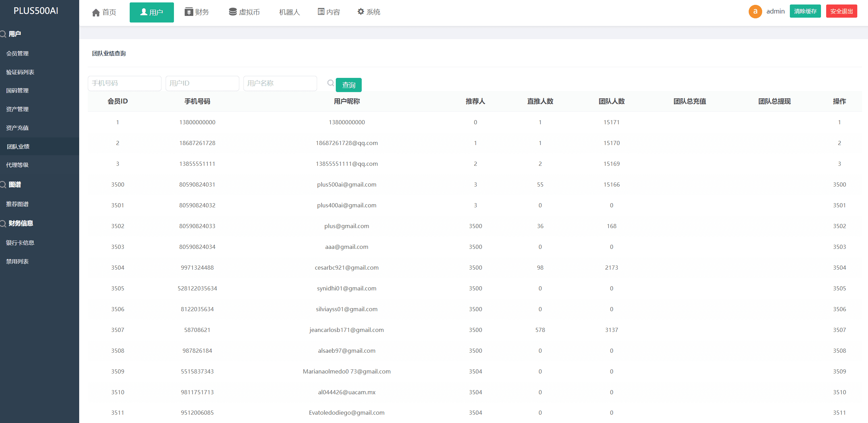The width and height of the screenshot is (868, 423).
Task: Open 国码管理 in the sidebar
Action: pyautogui.click(x=17, y=91)
